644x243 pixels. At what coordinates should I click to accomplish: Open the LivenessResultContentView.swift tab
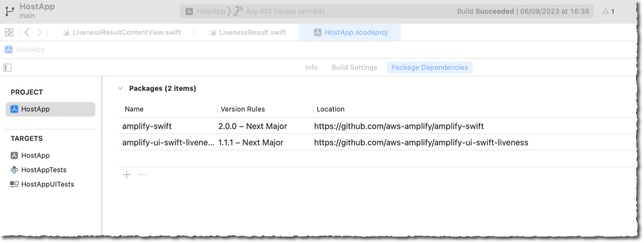point(122,32)
